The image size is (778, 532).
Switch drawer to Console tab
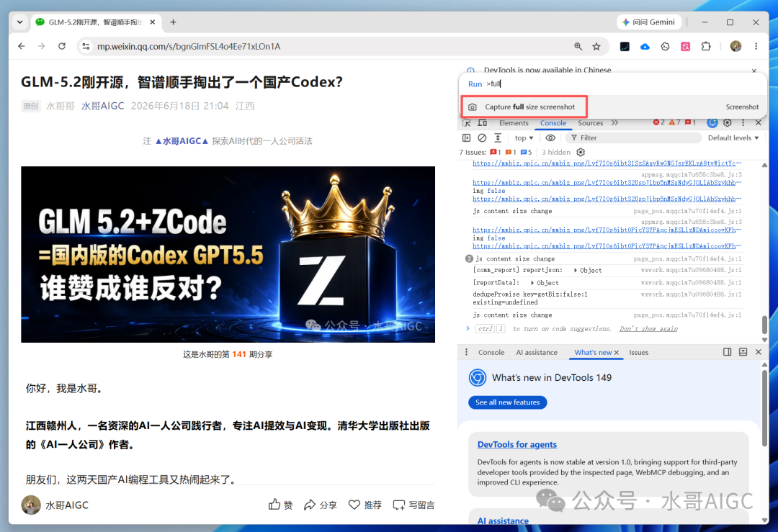[x=491, y=353]
